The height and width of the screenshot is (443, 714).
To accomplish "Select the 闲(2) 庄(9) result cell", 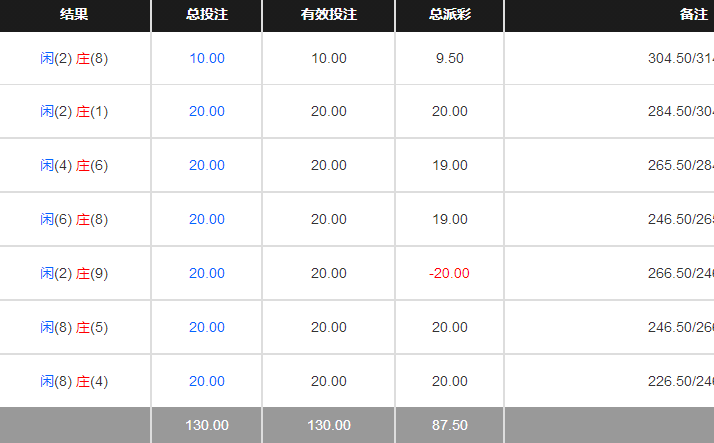I will pyautogui.click(x=74, y=273).
